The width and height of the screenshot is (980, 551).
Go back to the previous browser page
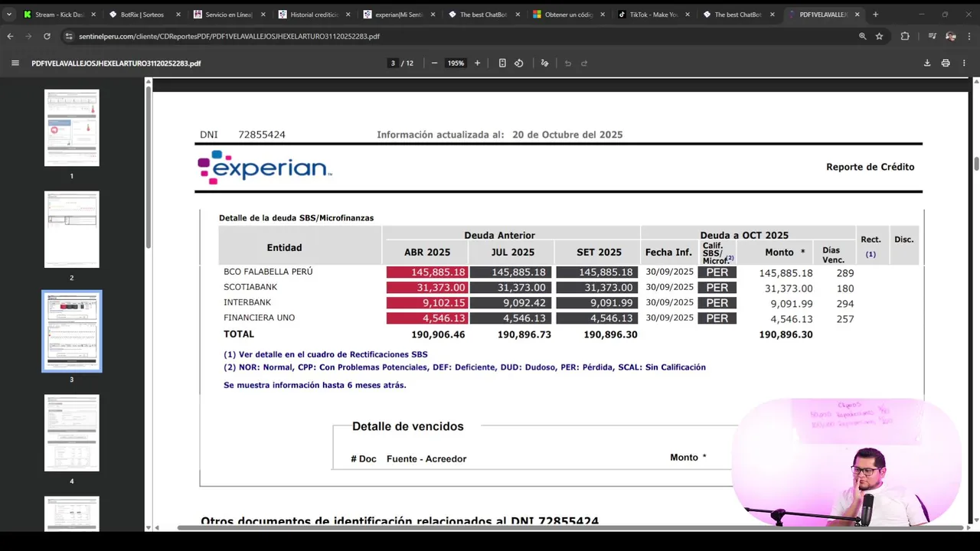coord(10,36)
